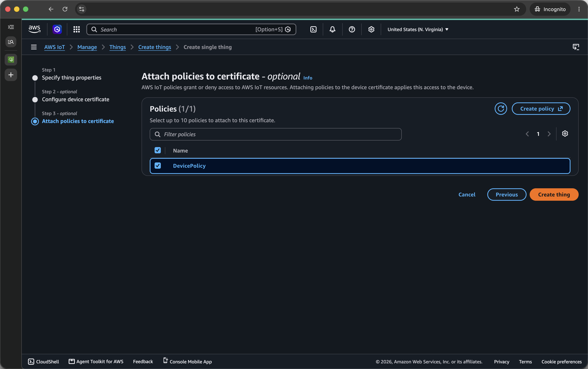Viewport: 588px width, 369px height.
Task: Open the United States (N. Virginia) region dropdown
Action: pyautogui.click(x=418, y=29)
